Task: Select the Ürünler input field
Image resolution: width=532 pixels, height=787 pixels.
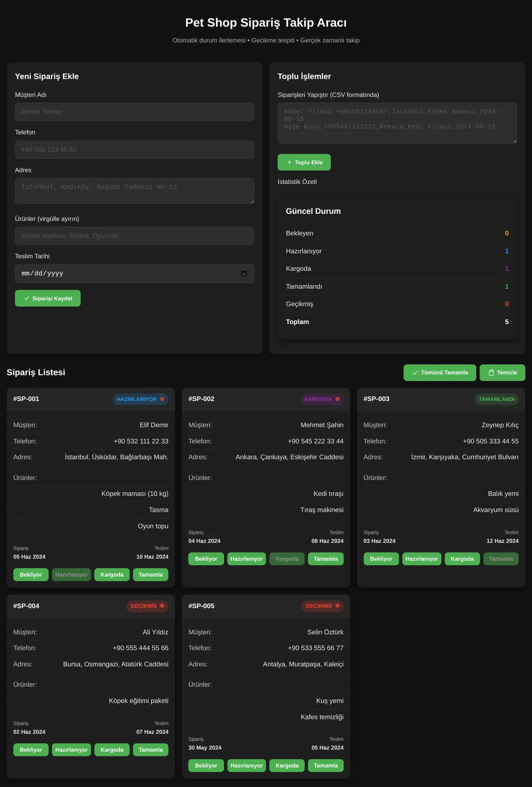Action: (x=134, y=236)
